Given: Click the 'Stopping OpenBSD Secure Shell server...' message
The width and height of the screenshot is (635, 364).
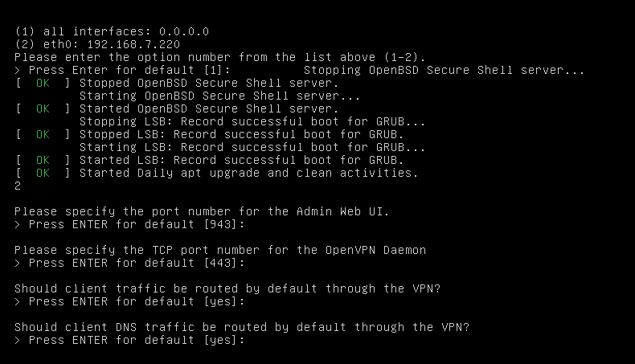Looking at the screenshot, I should click(444, 70).
